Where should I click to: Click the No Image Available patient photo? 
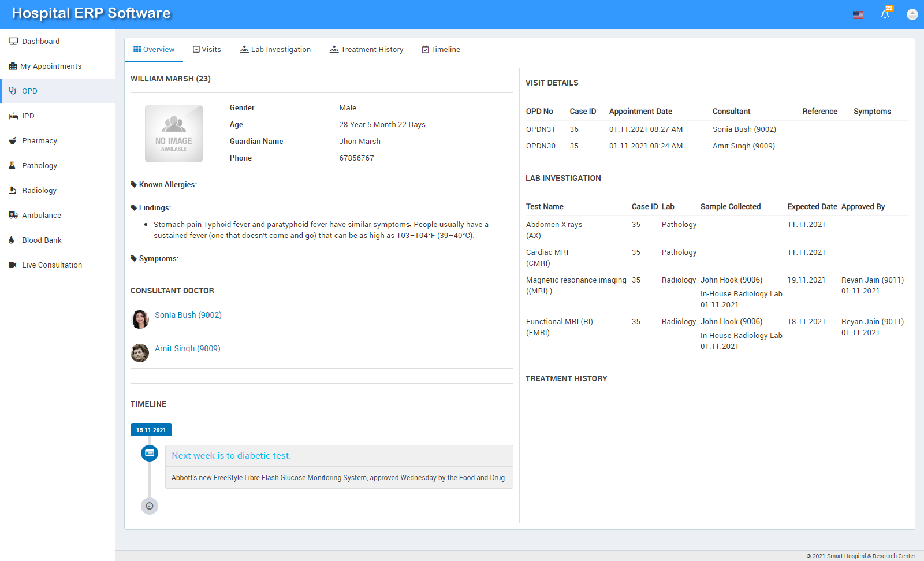coord(174,133)
